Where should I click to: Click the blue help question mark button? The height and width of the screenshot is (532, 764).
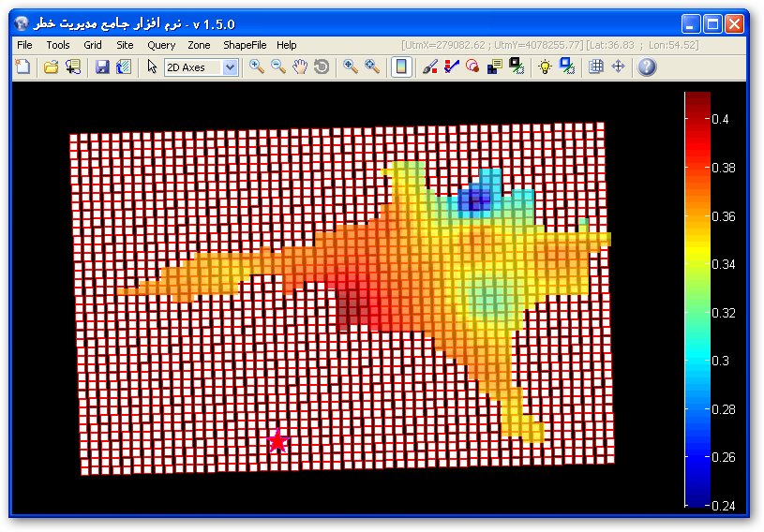point(647,66)
